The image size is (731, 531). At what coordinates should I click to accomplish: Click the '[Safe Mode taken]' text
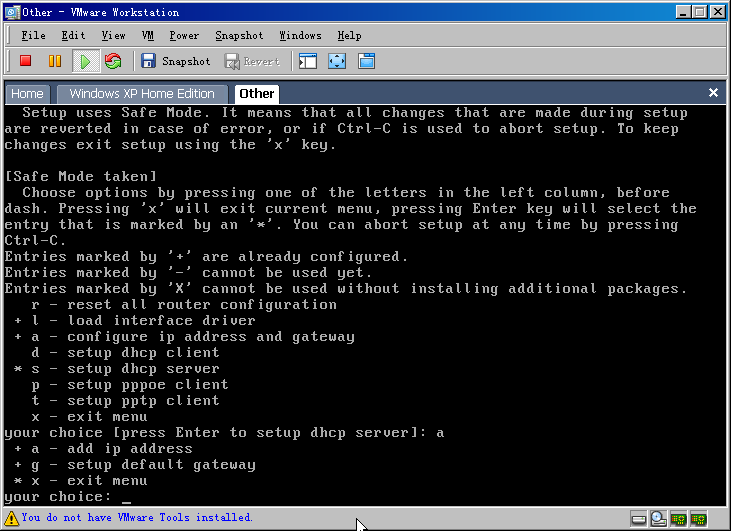click(80, 176)
